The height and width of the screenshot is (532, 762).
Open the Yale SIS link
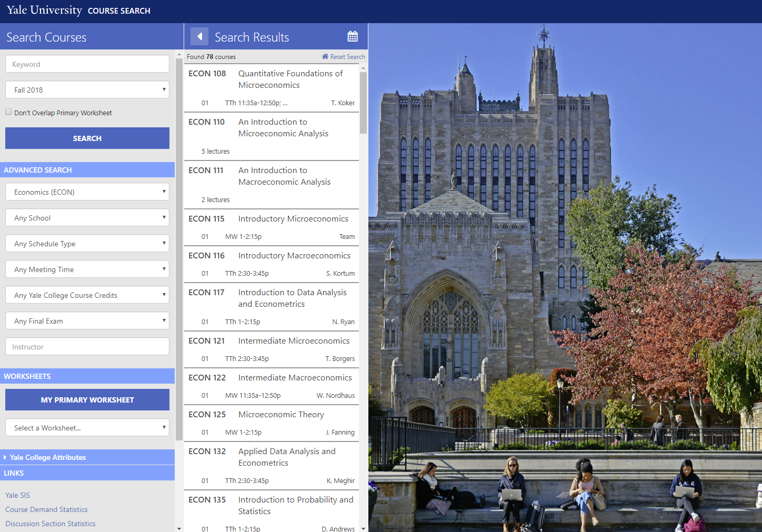(x=17, y=495)
